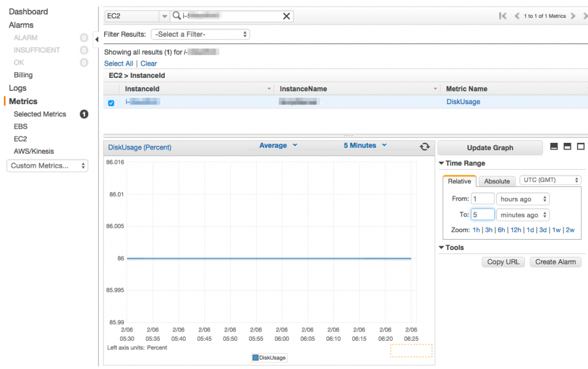588x369 pixels.
Task: Filter alarms in INSUFFICIENT state
Action: click(37, 50)
